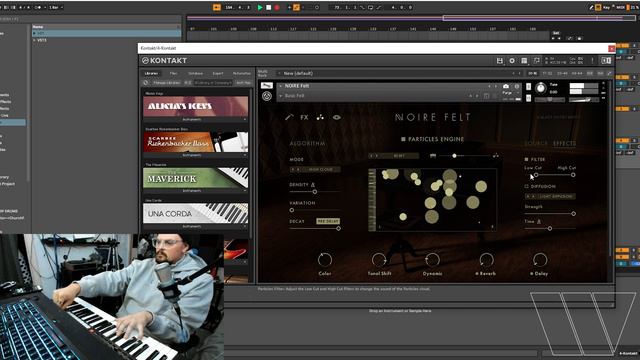Expand Instruments menu under The Maverick
640x360 pixels.
tap(196, 191)
